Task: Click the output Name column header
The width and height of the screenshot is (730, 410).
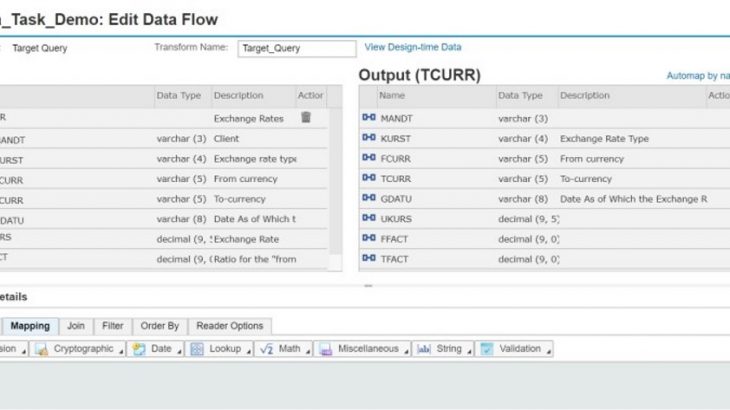Action: click(436, 96)
